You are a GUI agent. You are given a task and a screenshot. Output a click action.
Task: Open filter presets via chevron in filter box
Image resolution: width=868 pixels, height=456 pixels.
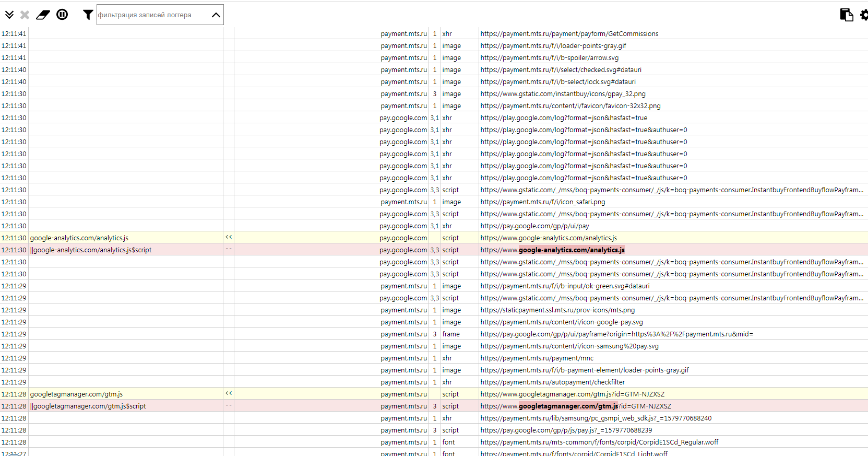216,15
